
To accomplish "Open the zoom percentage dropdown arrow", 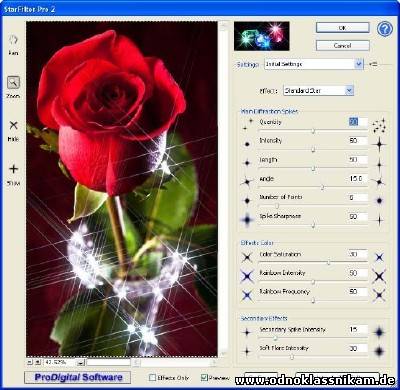I will coord(81,362).
